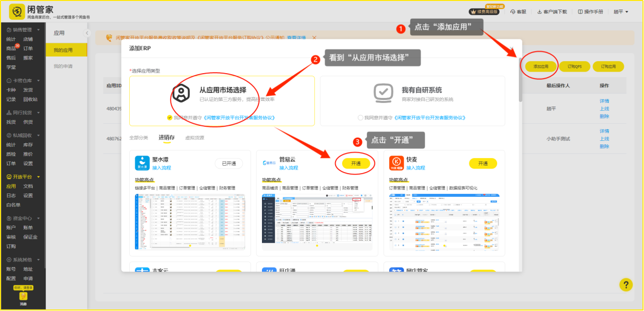Switch to the 全部分类 category tab
The width and height of the screenshot is (644, 311).
(139, 137)
